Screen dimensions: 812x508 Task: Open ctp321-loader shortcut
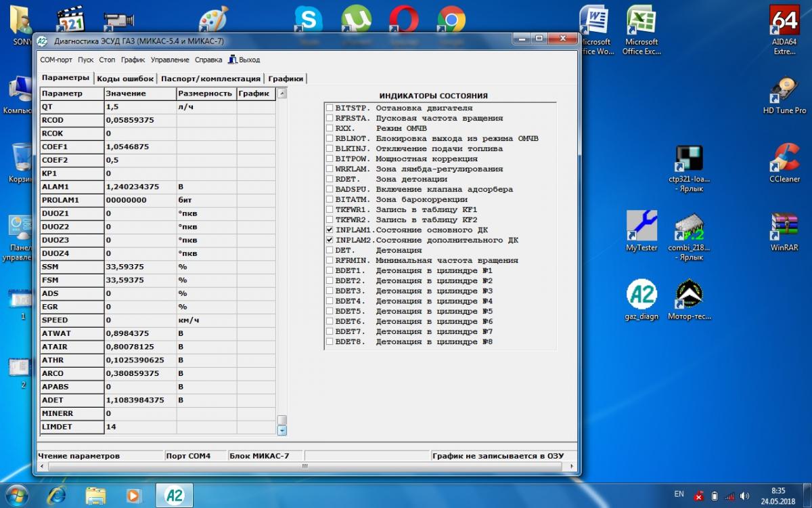pyautogui.click(x=689, y=169)
